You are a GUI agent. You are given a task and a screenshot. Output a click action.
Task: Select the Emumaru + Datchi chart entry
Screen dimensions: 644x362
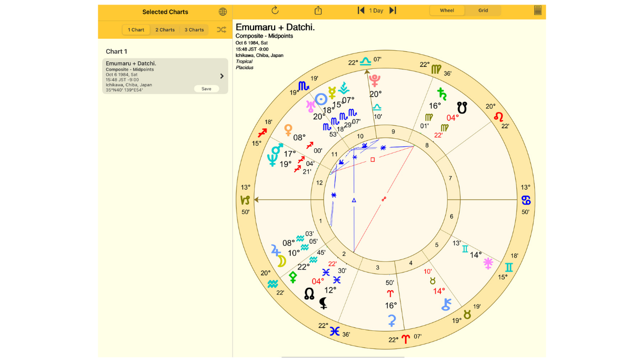tap(156, 75)
